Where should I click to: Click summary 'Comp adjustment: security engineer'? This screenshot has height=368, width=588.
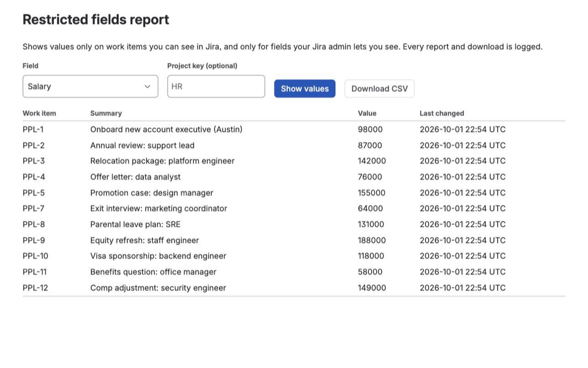158,288
